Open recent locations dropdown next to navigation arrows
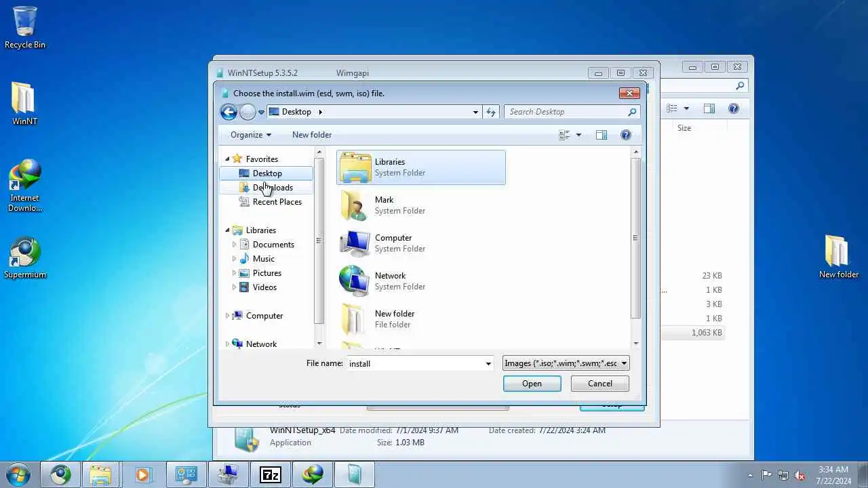This screenshot has height=488, width=868. (261, 113)
